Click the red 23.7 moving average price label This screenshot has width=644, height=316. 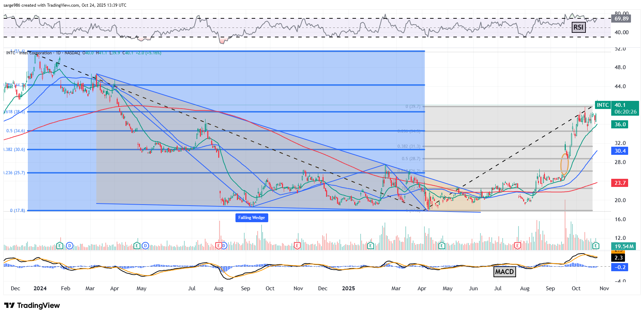pyautogui.click(x=620, y=183)
